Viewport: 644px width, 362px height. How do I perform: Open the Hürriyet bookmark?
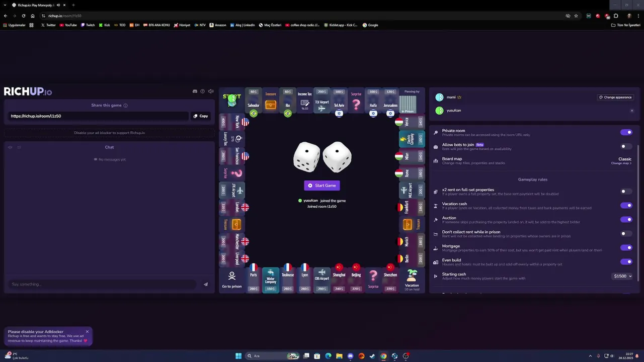pyautogui.click(x=182, y=25)
